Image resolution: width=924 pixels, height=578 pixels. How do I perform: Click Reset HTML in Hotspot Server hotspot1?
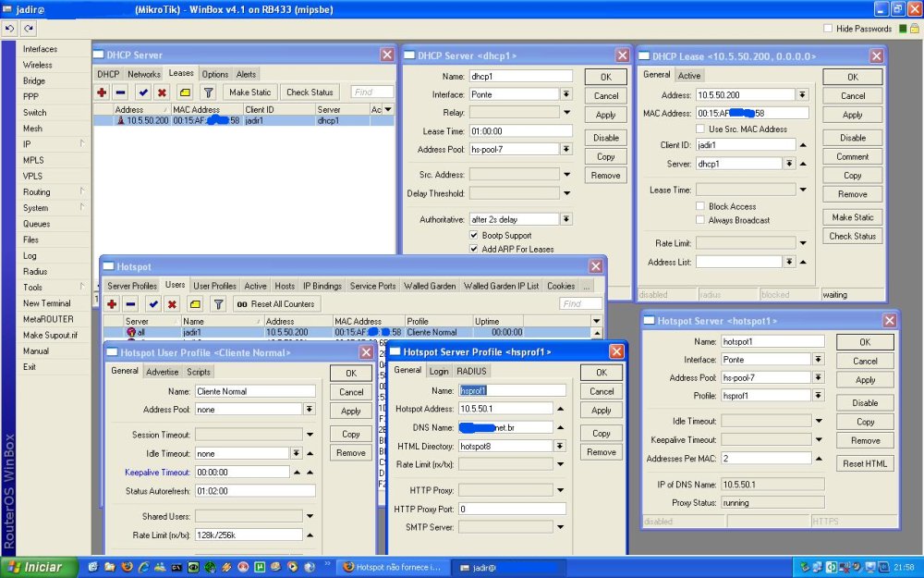point(865,463)
